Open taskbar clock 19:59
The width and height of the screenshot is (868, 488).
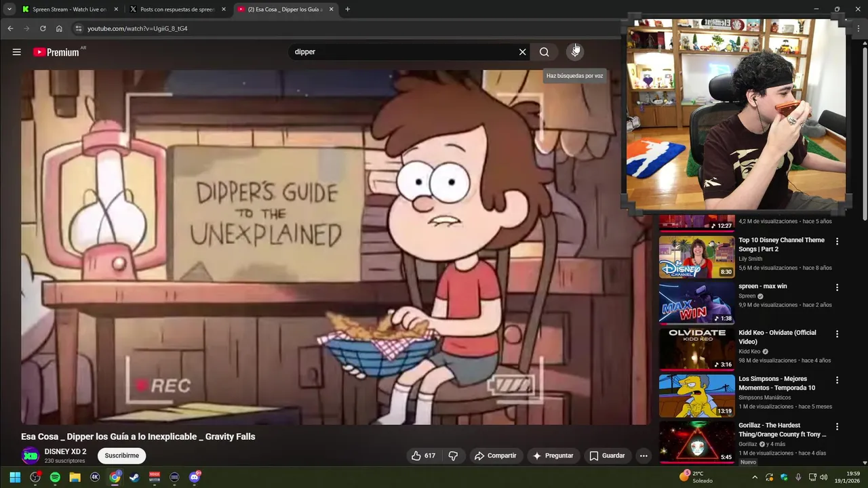847,477
